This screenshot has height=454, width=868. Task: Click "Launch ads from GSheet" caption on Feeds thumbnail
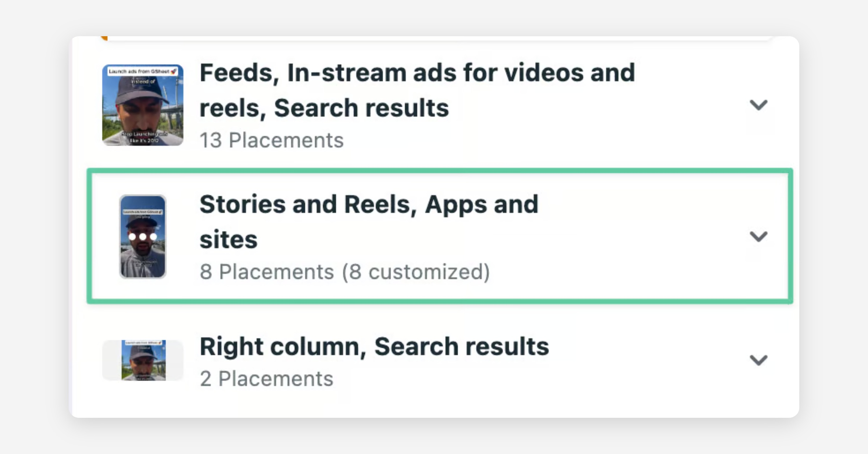[139, 71]
